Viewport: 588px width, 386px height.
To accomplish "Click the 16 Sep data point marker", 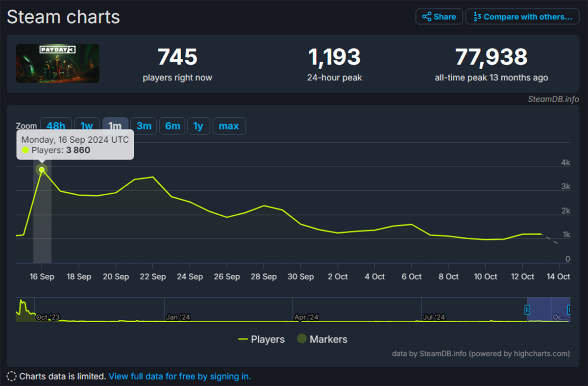I will 42,170.
